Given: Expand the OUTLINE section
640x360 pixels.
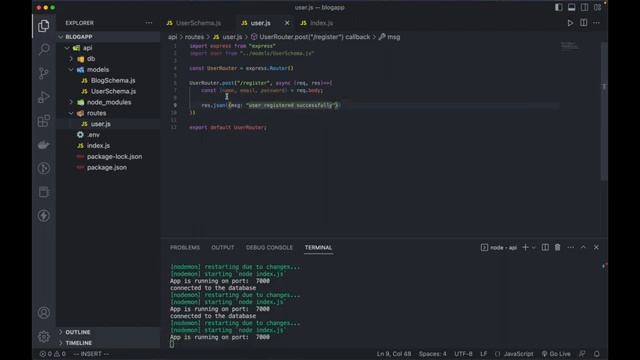Looking at the screenshot, I should click(108, 332).
